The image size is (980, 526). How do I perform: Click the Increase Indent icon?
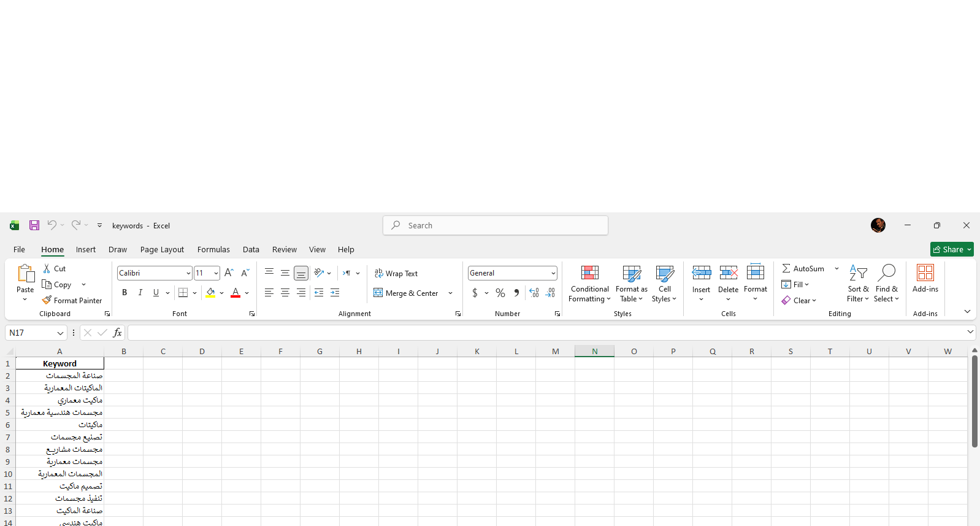pyautogui.click(x=335, y=293)
